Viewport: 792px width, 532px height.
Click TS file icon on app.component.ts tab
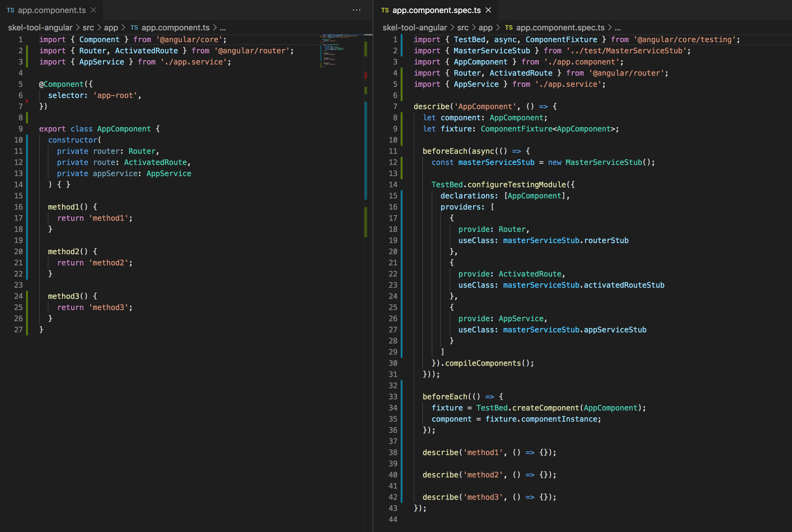point(11,10)
